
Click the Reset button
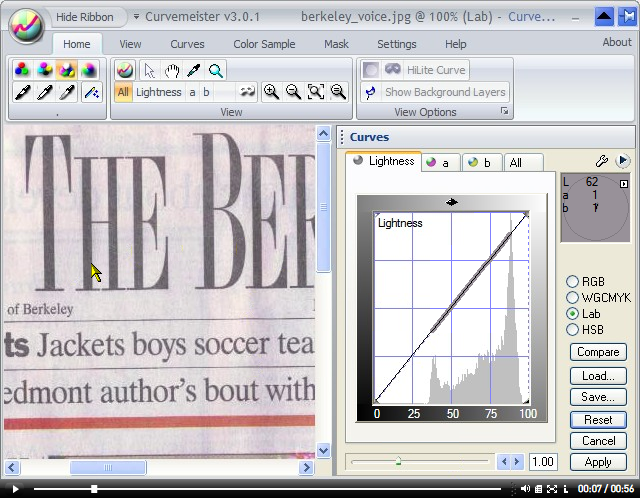pyautogui.click(x=598, y=420)
